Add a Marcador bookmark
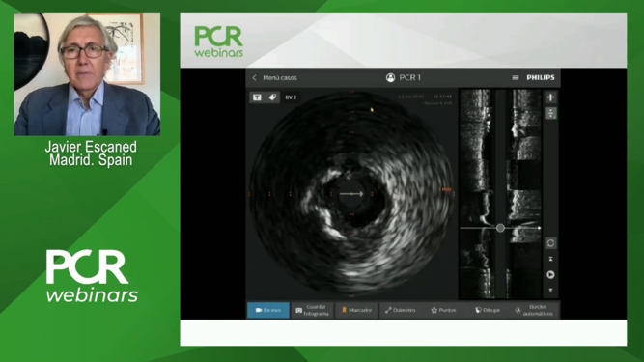 pos(356,310)
